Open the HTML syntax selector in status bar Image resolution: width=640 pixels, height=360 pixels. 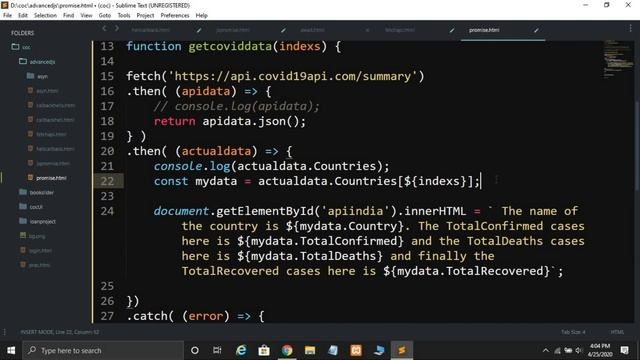(617, 332)
